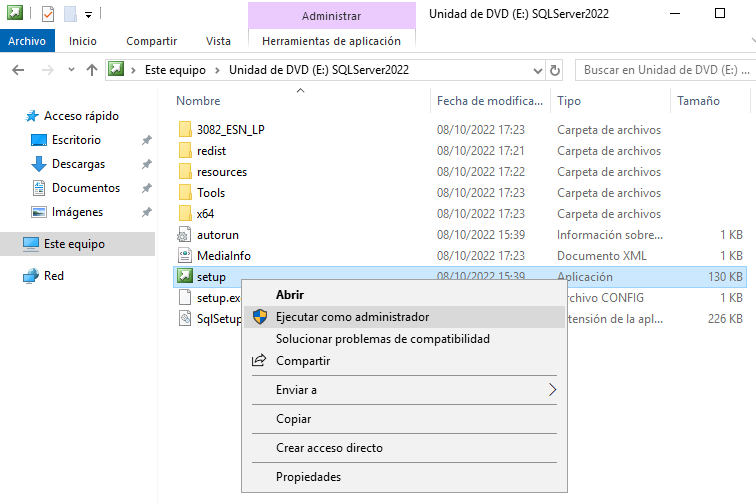
Task: Choose Ejecutar como administrador
Action: click(404, 317)
